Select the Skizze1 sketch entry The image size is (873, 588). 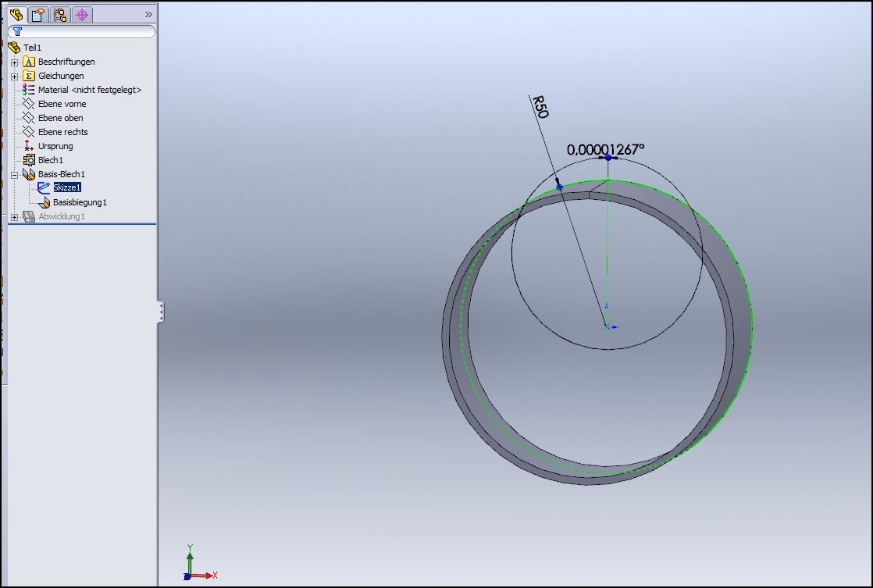coord(67,187)
